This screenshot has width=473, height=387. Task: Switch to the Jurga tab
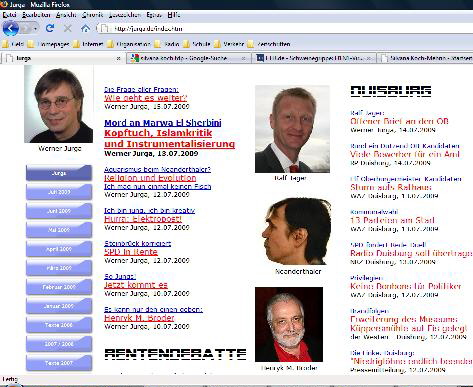tap(63, 58)
